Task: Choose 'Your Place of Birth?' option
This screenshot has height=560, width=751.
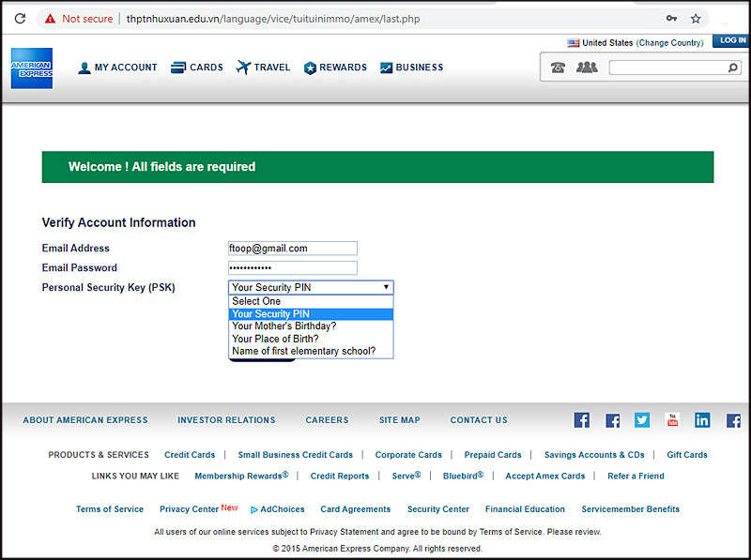Action: [x=311, y=339]
